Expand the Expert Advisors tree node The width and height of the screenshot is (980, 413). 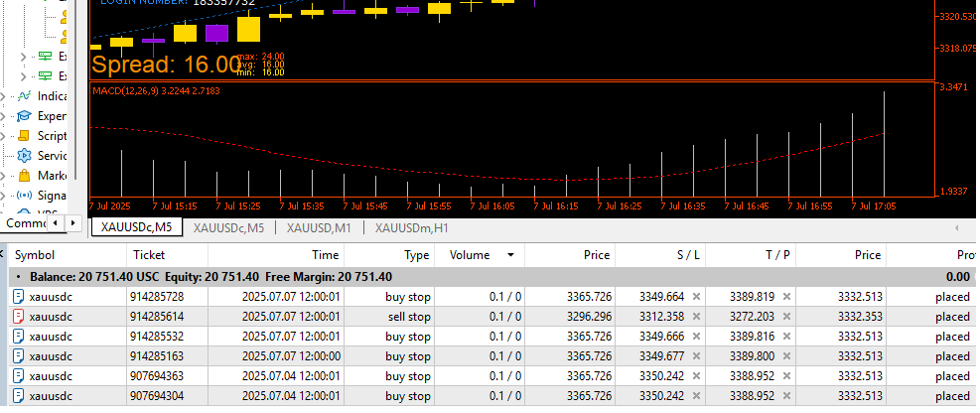point(3,116)
